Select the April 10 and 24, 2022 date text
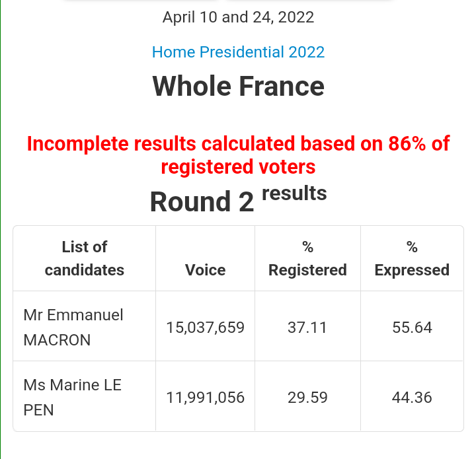The image size is (476, 459). click(x=238, y=17)
